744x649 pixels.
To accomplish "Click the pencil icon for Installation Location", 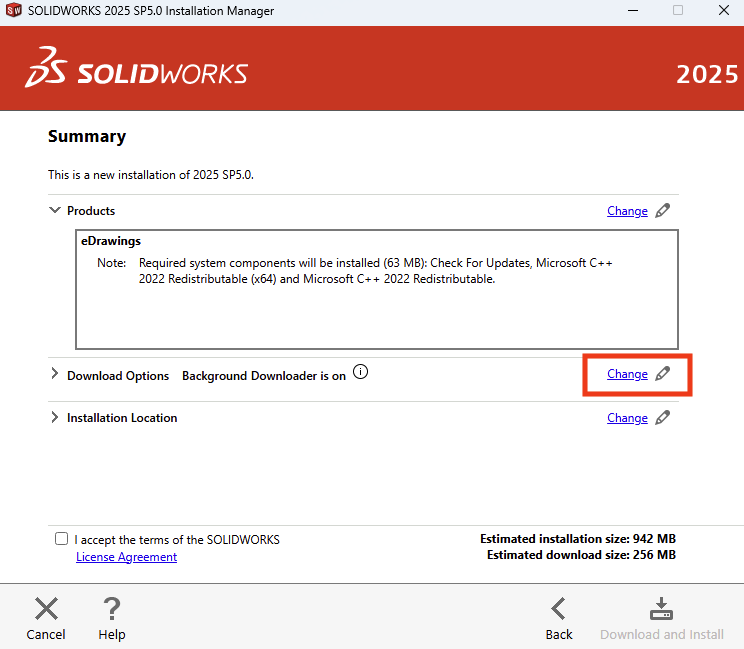I will [662, 418].
